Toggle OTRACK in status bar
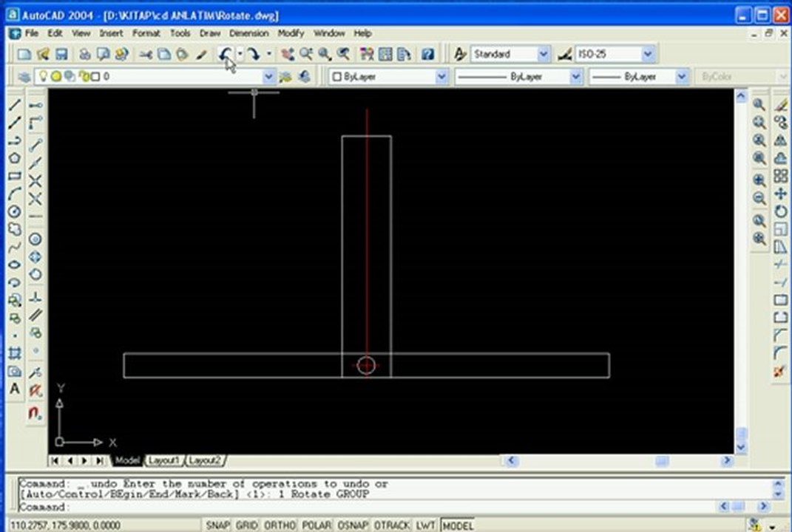The image size is (792, 532). (x=392, y=525)
